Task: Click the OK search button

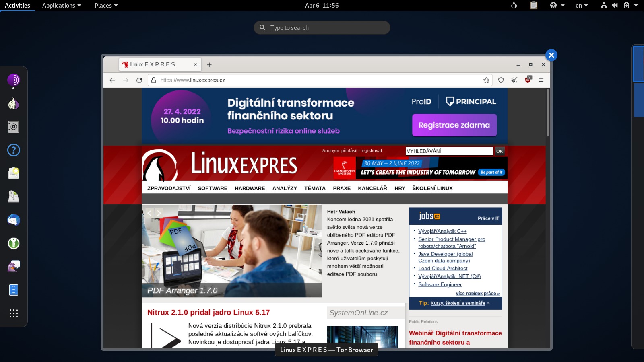Action: point(500,151)
